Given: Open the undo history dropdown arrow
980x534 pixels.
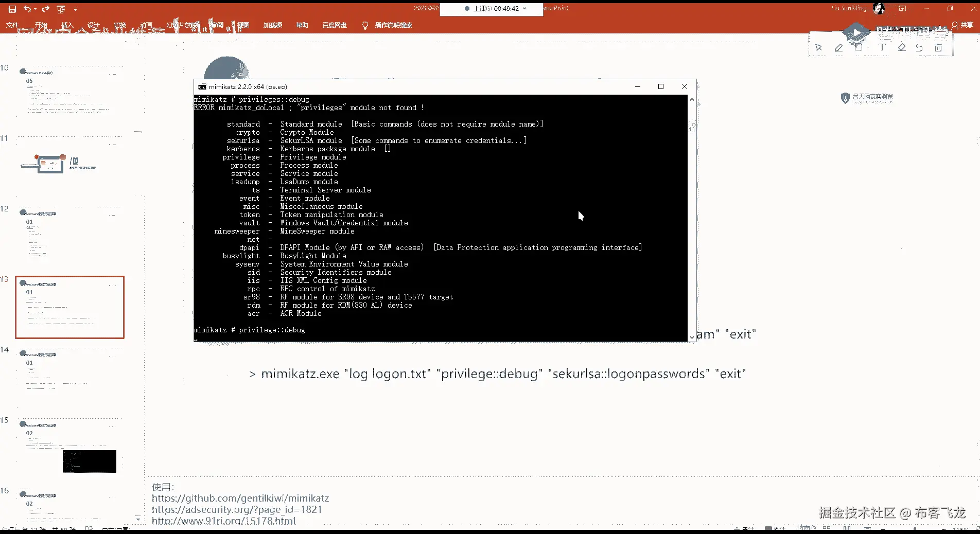Looking at the screenshot, I should (35, 9).
